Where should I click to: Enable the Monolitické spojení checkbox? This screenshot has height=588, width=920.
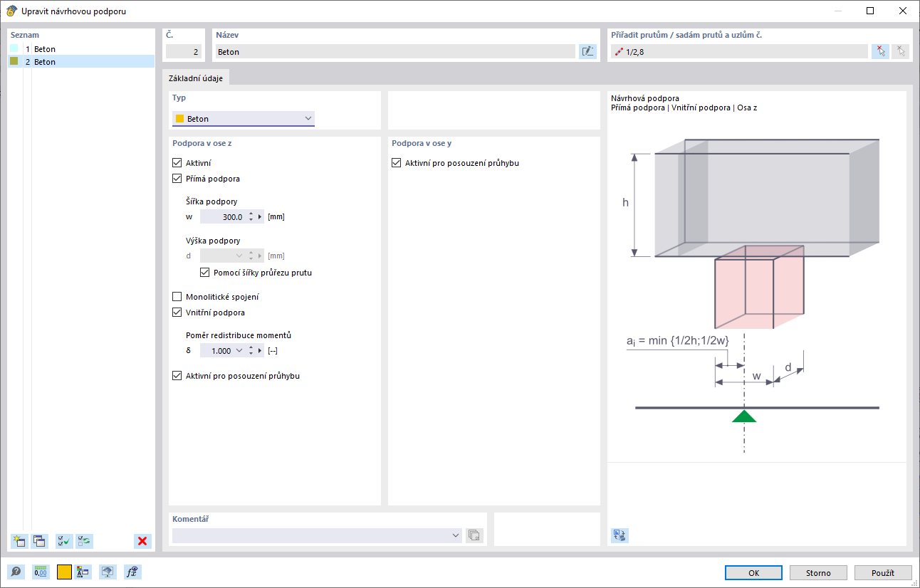coord(177,297)
